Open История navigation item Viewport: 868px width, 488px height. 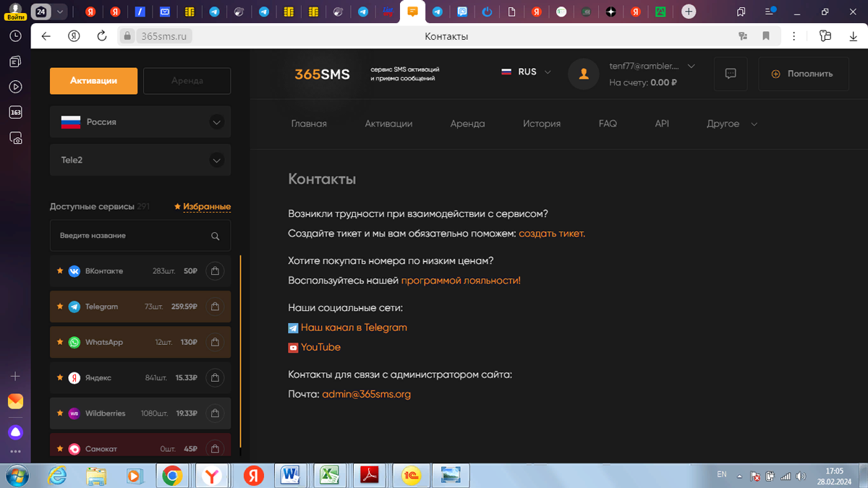[x=542, y=124]
